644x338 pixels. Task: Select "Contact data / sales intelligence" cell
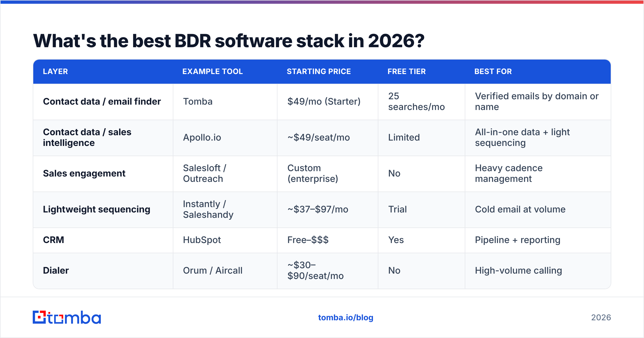[103, 138]
